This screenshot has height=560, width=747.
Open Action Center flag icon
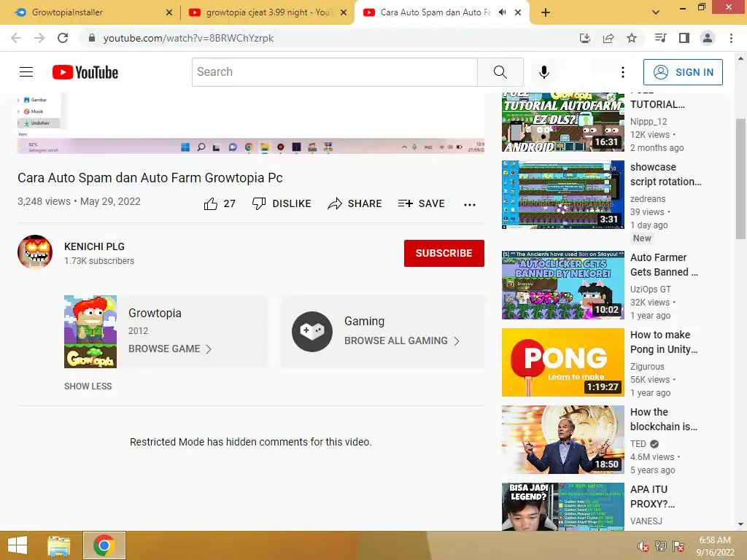pos(678,546)
